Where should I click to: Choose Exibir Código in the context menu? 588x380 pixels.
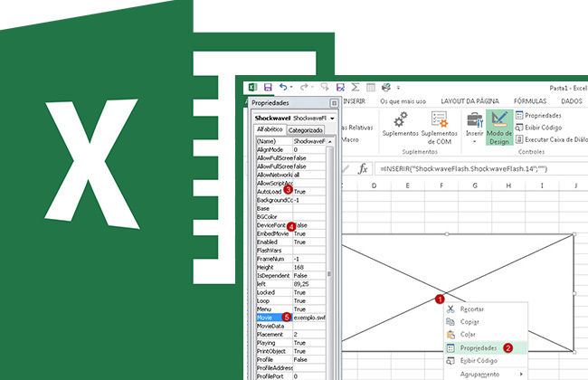pyautogui.click(x=486, y=360)
